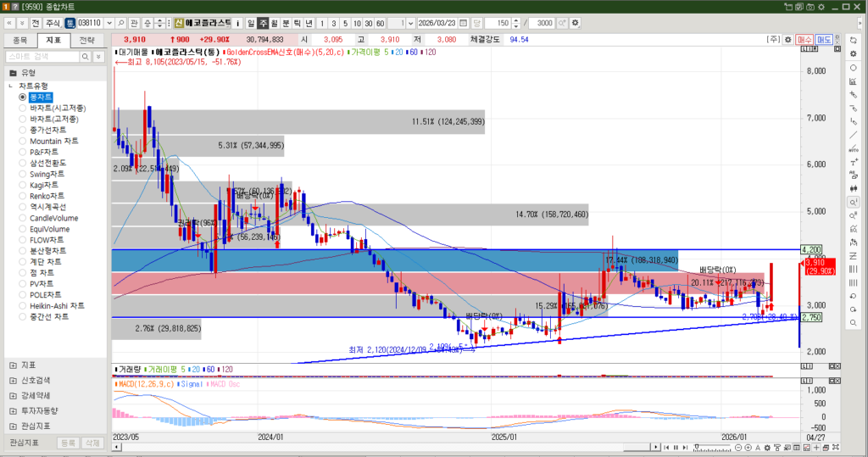Choose the Renko차트 radio button
The width and height of the screenshot is (868, 457).
(23, 196)
